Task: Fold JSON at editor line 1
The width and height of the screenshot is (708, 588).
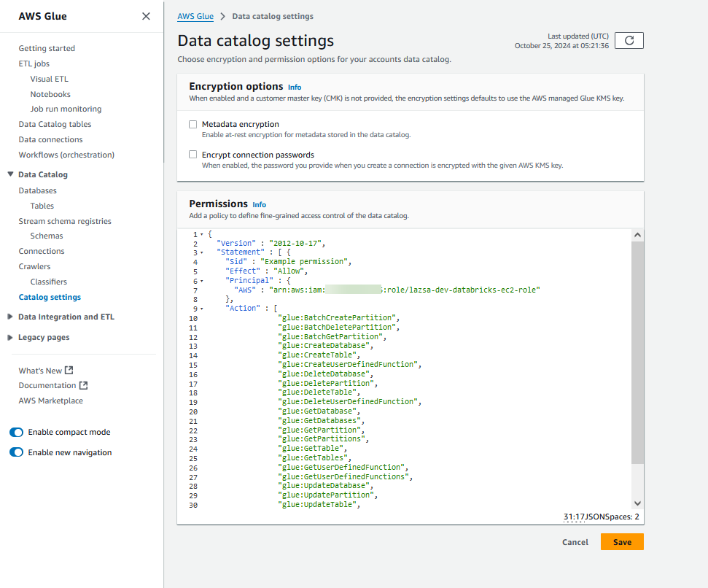Action: (202, 234)
